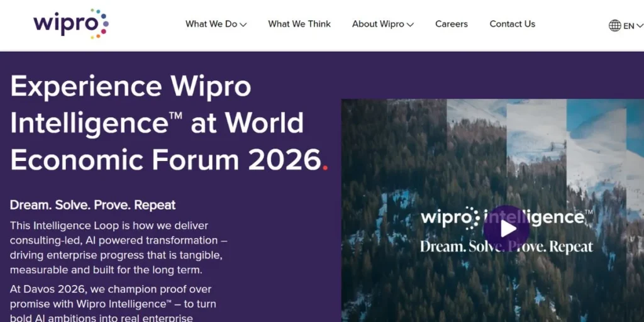
Task: Click the 'At Davos 2026' paragraph
Action: pyautogui.click(x=113, y=304)
